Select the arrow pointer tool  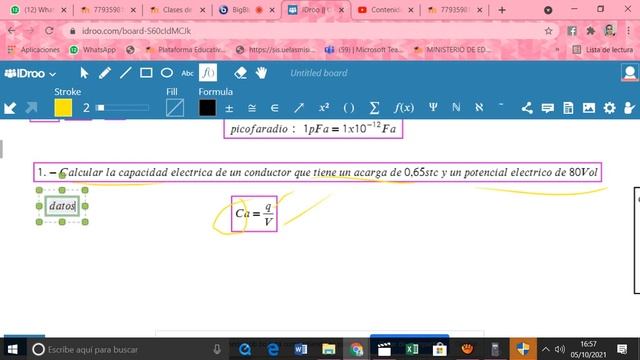(x=84, y=73)
